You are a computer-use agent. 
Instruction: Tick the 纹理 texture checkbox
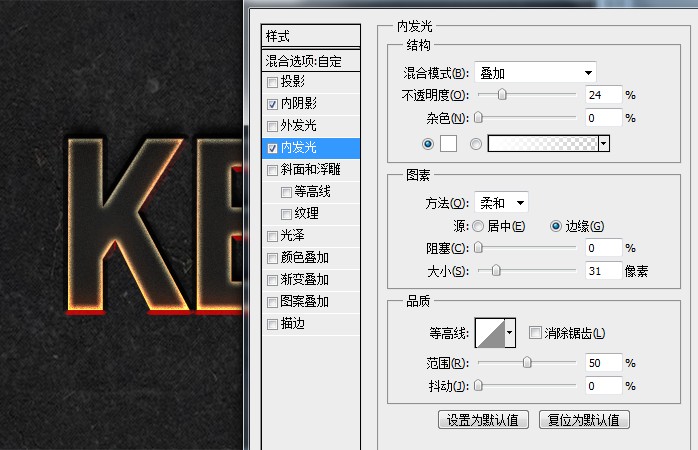pyautogui.click(x=286, y=215)
